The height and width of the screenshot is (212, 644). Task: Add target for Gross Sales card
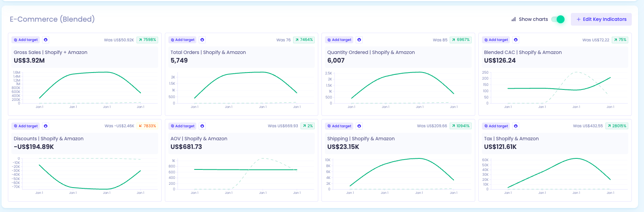click(x=26, y=40)
